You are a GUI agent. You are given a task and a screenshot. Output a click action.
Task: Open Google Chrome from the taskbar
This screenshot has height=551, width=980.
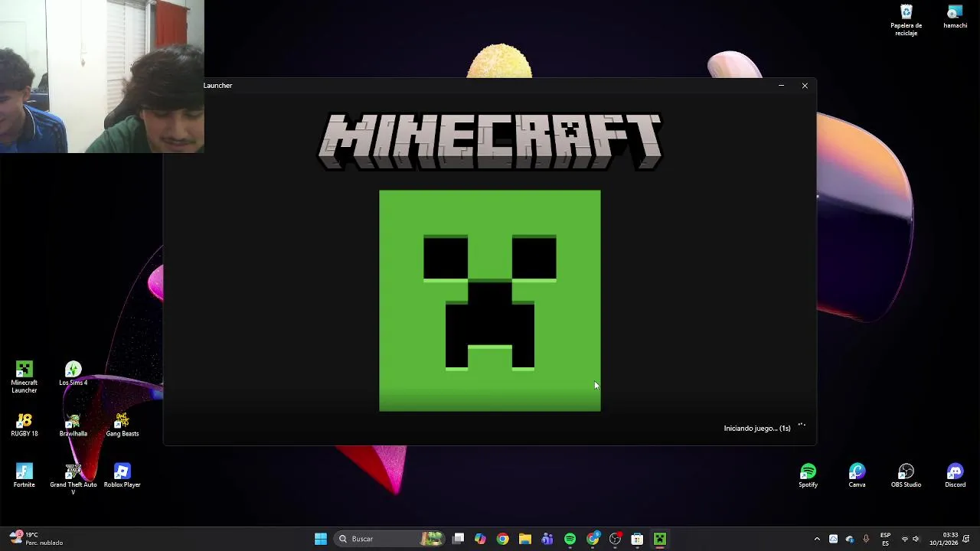502,539
